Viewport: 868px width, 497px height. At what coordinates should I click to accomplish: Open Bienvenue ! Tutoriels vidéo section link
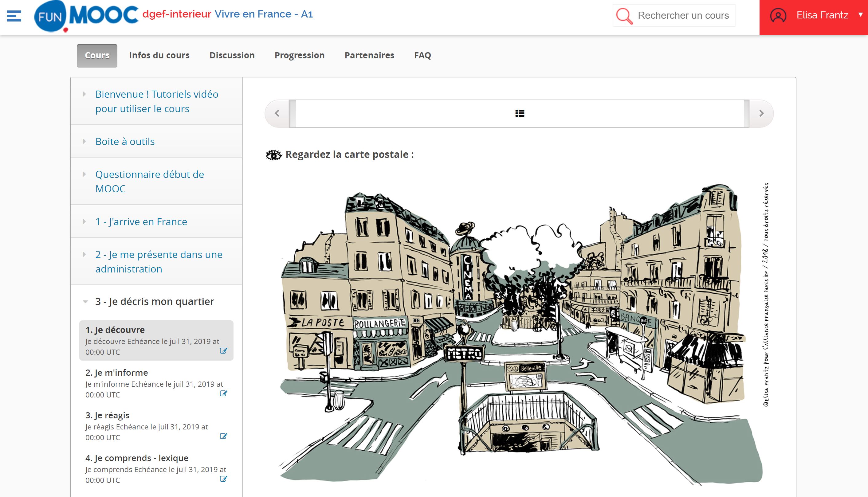[x=157, y=101]
